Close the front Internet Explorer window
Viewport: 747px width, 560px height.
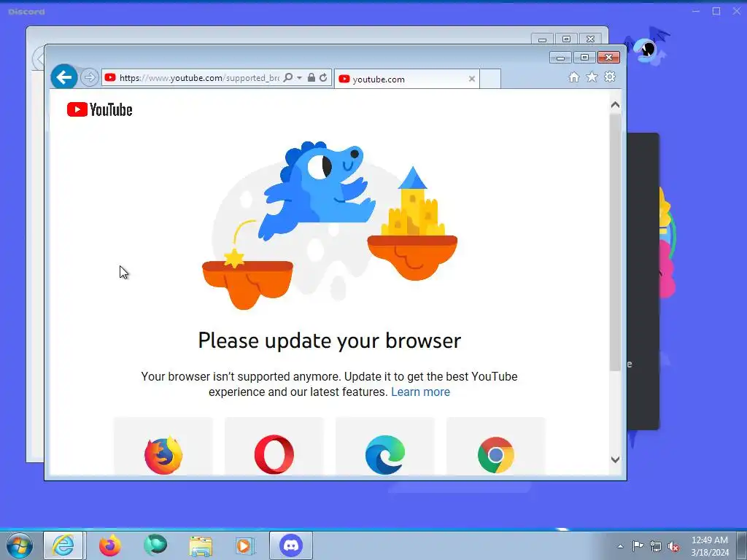click(x=609, y=58)
